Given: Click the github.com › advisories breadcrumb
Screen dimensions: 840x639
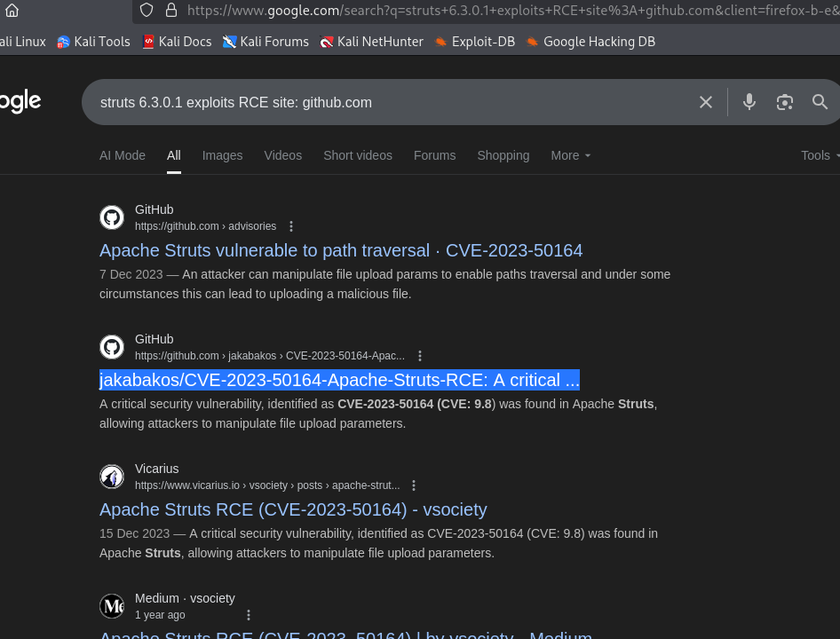Looking at the screenshot, I should (206, 226).
